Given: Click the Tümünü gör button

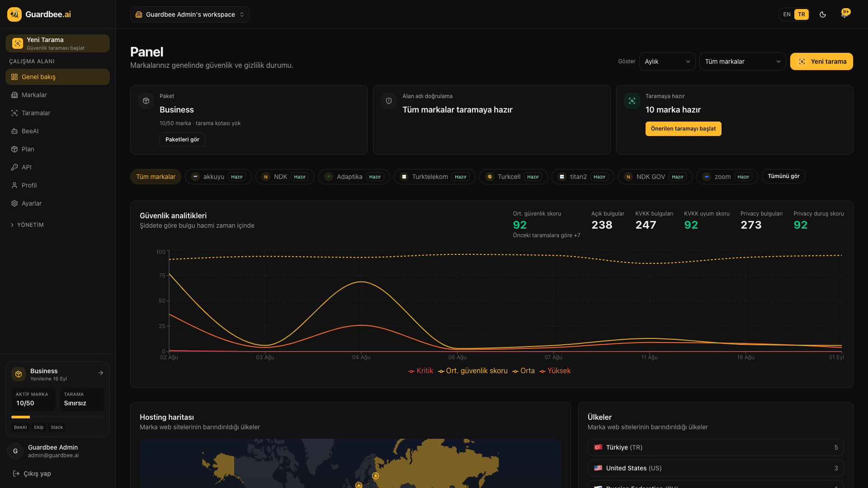Looking at the screenshot, I should (783, 176).
